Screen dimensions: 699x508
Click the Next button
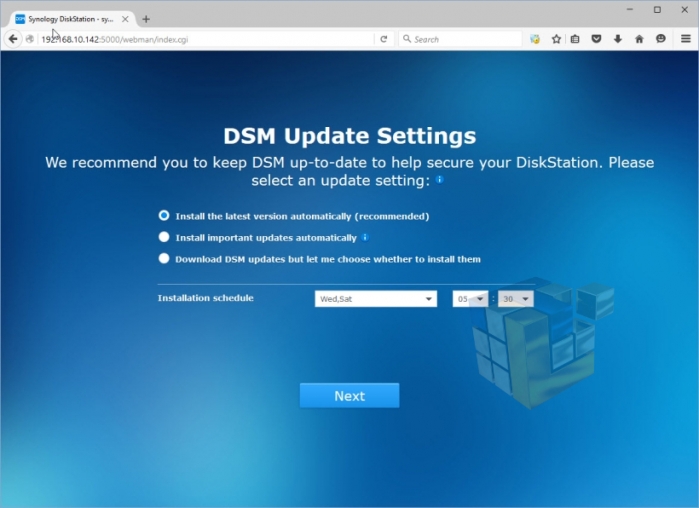349,396
